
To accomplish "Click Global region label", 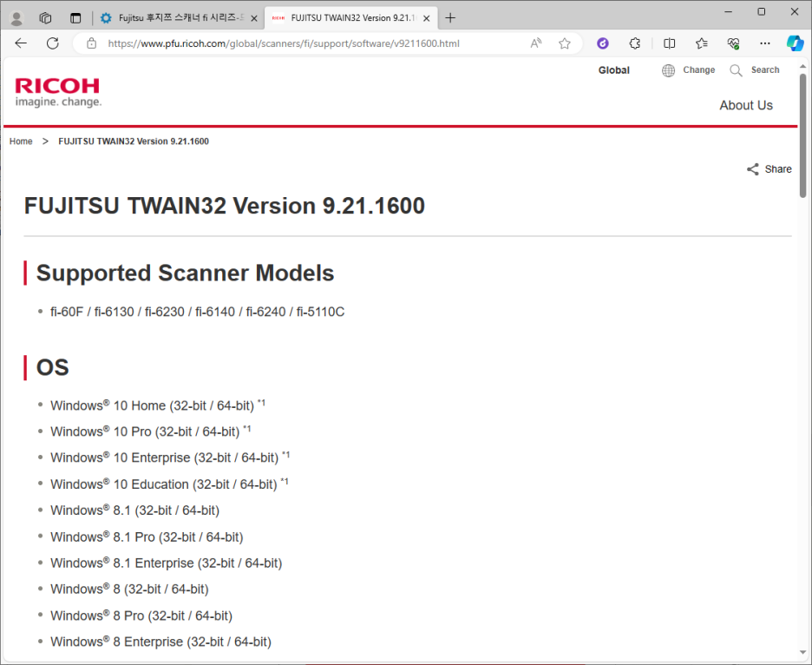I will pos(613,70).
